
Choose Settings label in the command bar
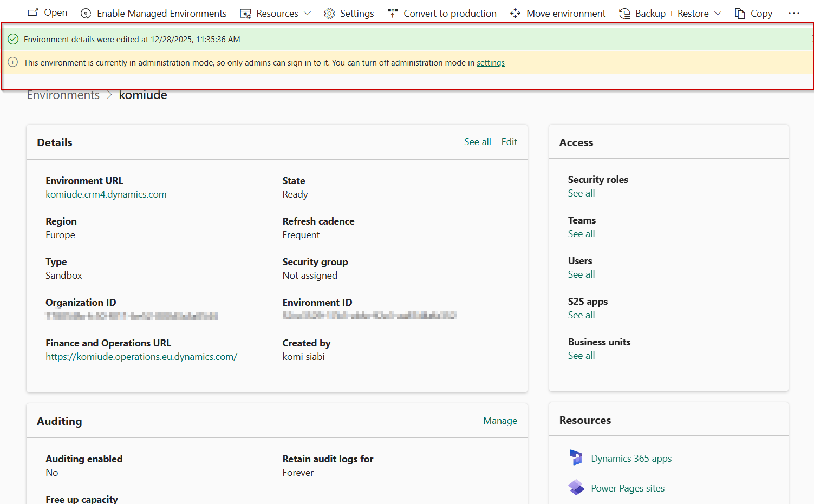point(357,14)
